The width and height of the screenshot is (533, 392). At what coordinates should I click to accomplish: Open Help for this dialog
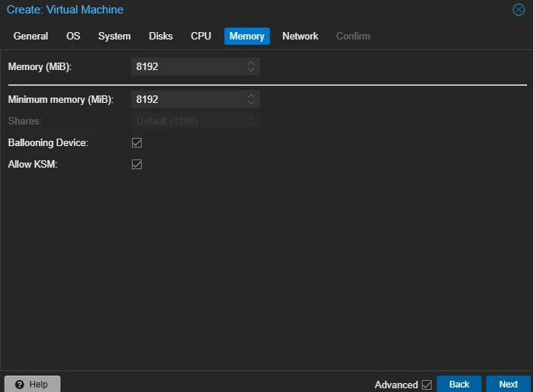[x=32, y=385]
